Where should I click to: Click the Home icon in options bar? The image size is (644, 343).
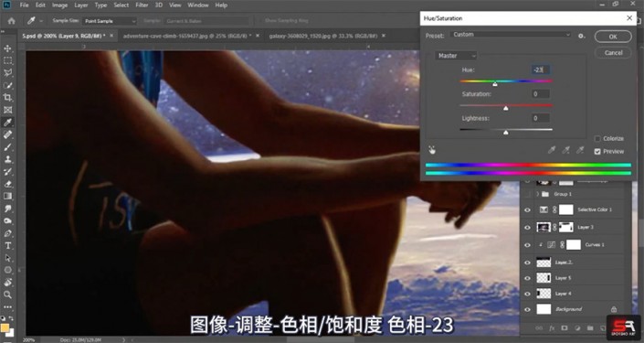point(12,20)
